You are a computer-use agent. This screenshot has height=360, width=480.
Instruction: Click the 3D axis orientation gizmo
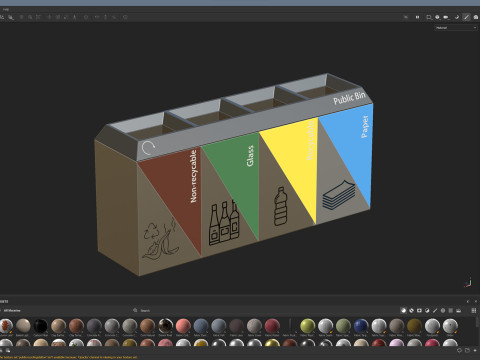point(468,283)
